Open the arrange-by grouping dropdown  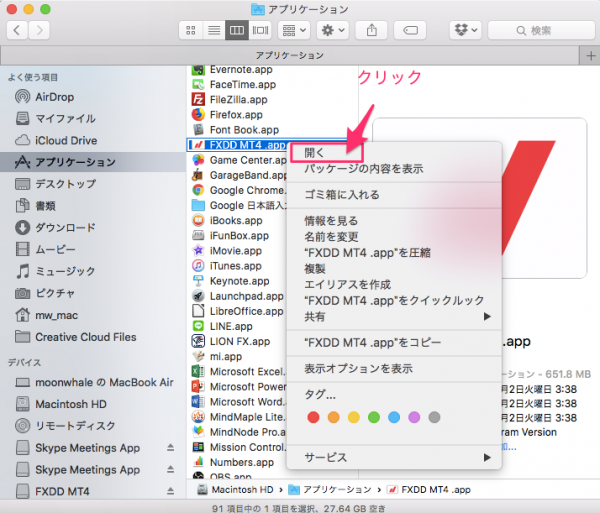[295, 30]
